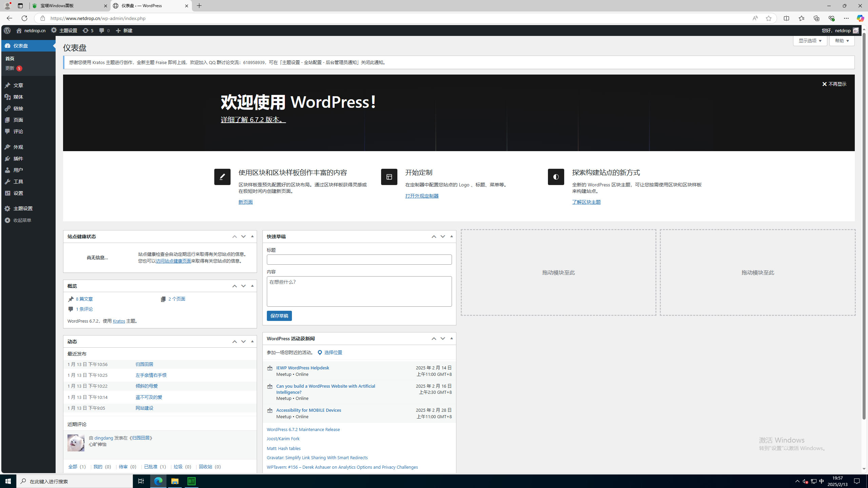Toggle the 动态 panel collapse arrow
868x488 pixels.
(252, 342)
